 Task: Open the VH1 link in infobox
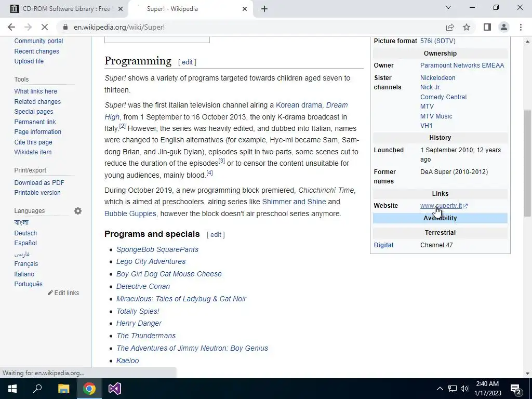point(426,126)
